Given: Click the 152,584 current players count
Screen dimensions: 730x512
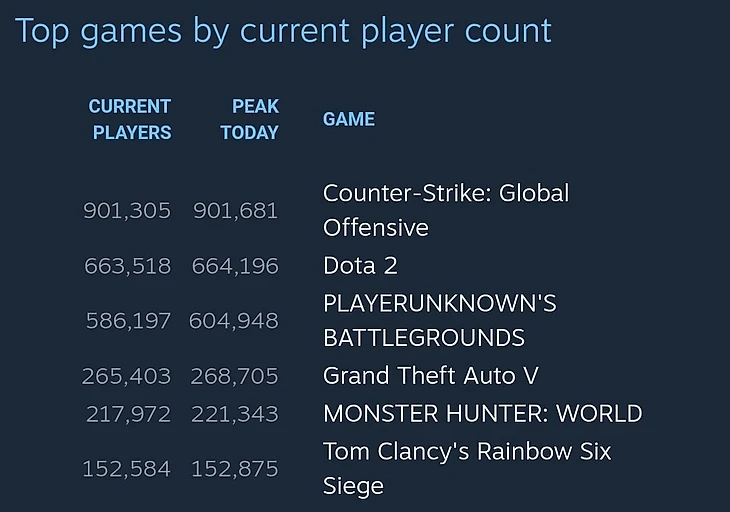Looking at the screenshot, I should click(127, 469).
